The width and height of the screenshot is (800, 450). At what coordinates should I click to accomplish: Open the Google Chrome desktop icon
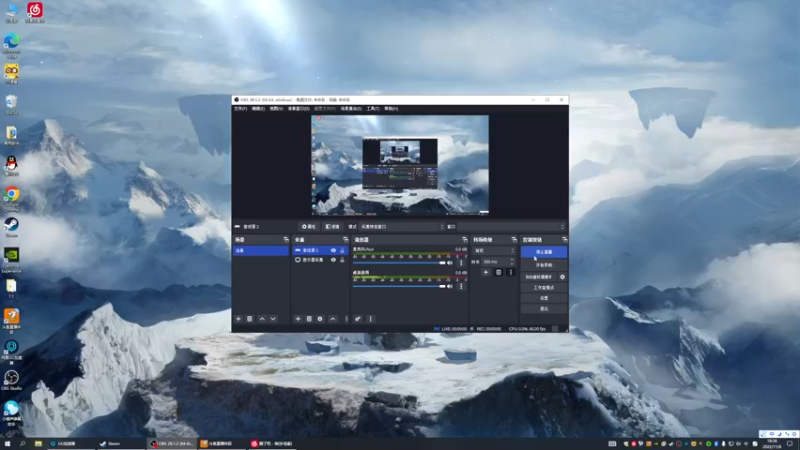click(11, 198)
